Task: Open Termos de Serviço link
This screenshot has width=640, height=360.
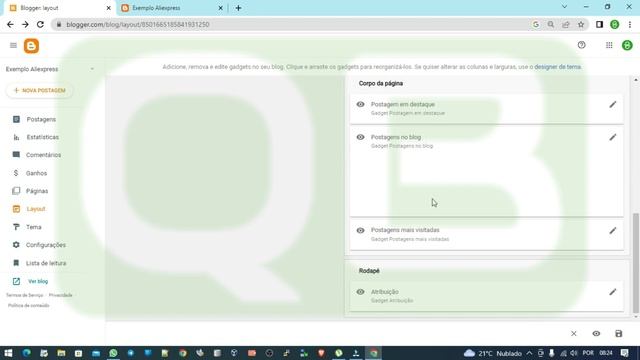Action: [x=24, y=295]
